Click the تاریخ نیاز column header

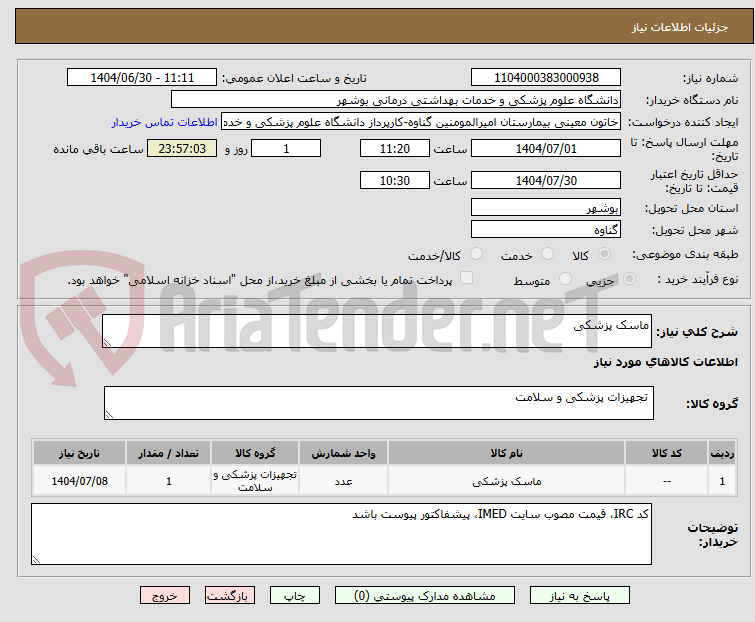coord(79,453)
